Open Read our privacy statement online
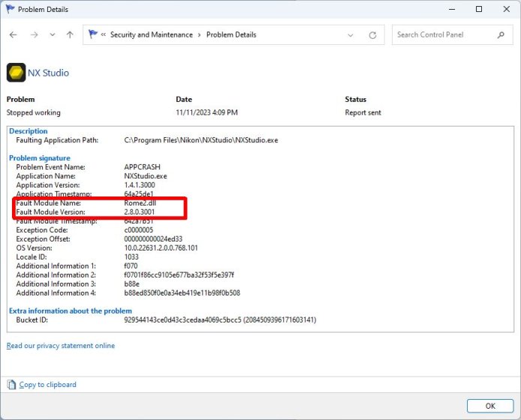 coord(61,346)
